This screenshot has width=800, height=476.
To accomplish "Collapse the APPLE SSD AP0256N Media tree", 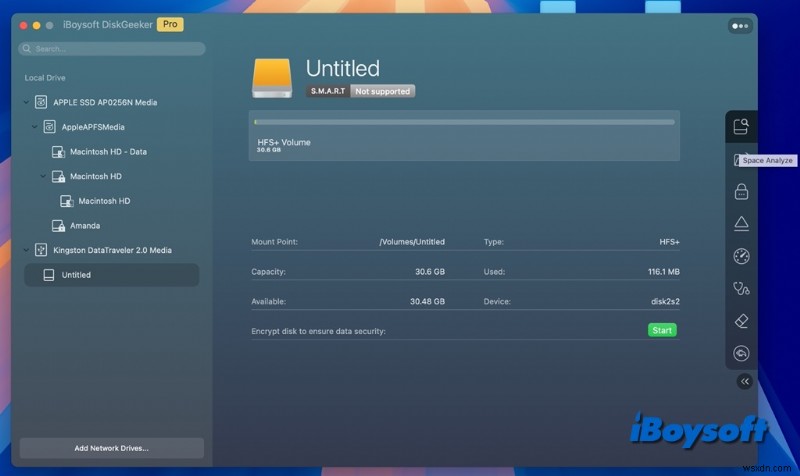I will 26,102.
